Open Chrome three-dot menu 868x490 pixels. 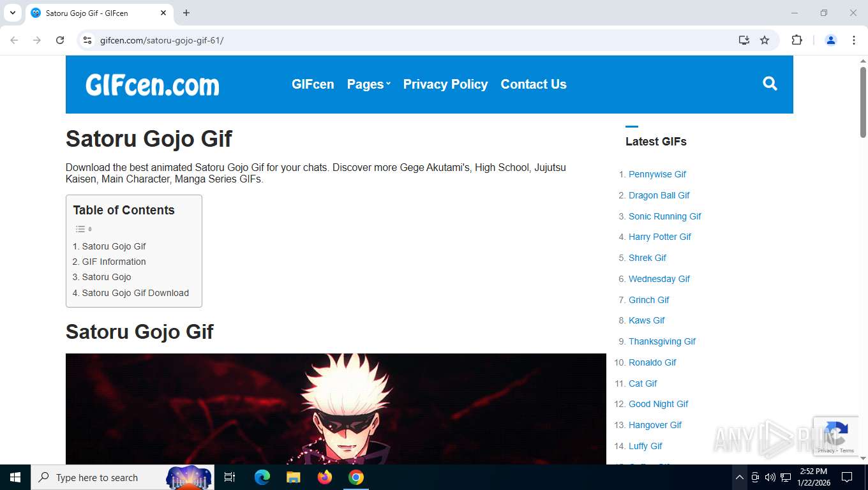[854, 40]
